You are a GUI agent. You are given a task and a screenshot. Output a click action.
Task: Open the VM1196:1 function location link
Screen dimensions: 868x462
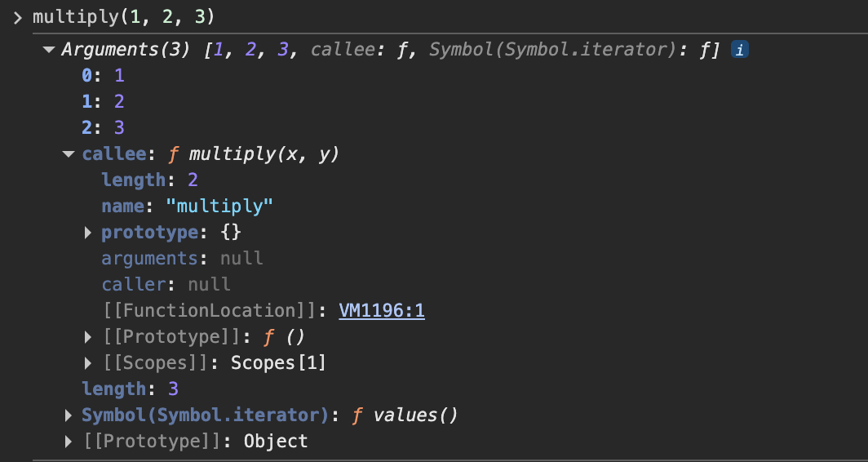point(382,311)
